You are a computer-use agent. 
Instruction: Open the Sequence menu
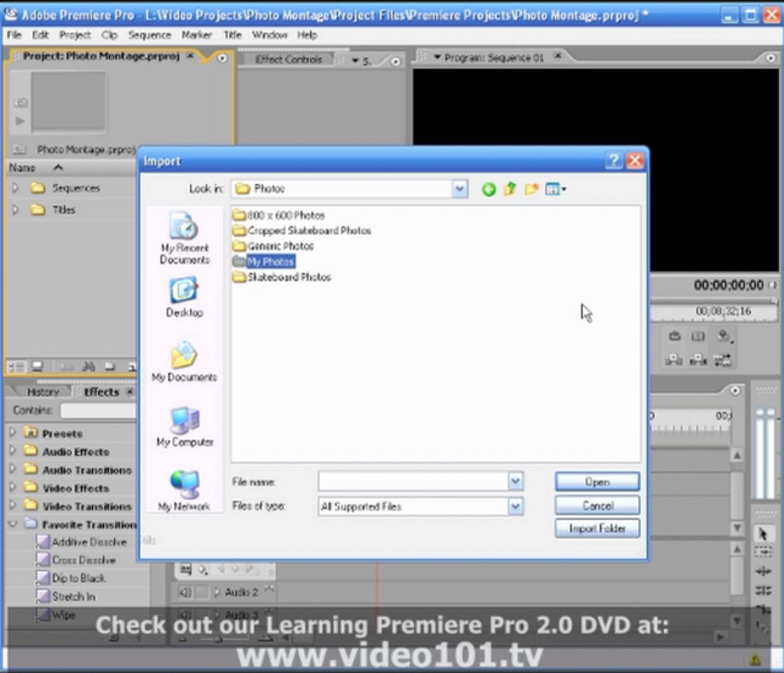click(150, 35)
